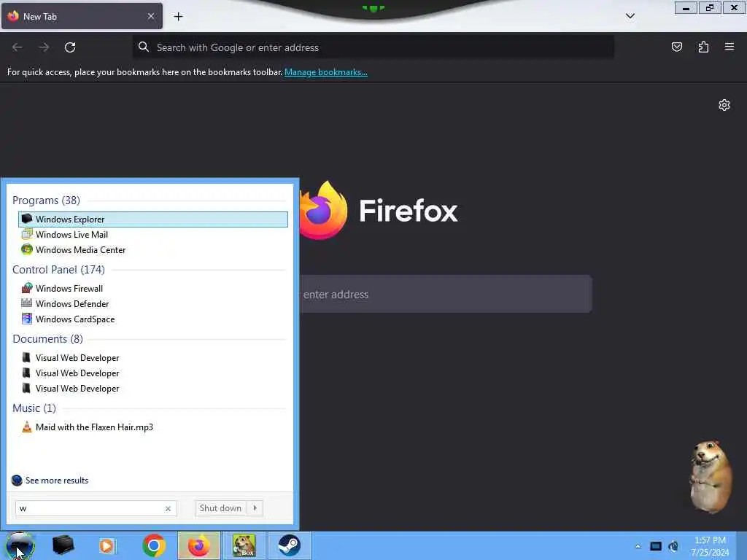Click the Windows Live Mail icon
747x560 pixels.
pyautogui.click(x=27, y=234)
